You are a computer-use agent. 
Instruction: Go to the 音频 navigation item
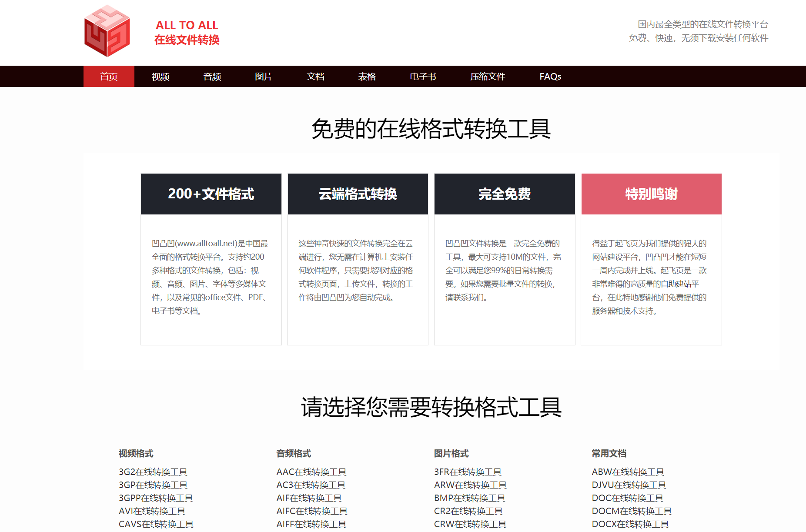point(212,77)
